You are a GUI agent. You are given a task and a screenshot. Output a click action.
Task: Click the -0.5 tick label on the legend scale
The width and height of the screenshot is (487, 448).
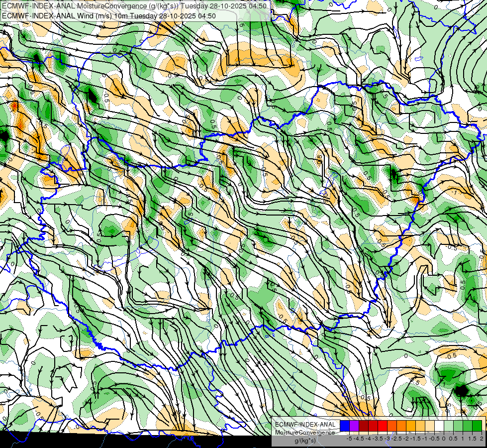pyautogui.click(x=434, y=439)
